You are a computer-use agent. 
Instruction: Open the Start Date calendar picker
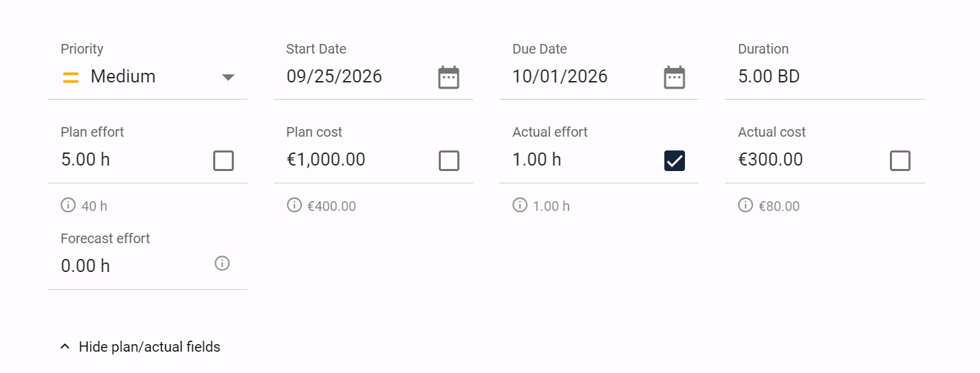point(448,77)
